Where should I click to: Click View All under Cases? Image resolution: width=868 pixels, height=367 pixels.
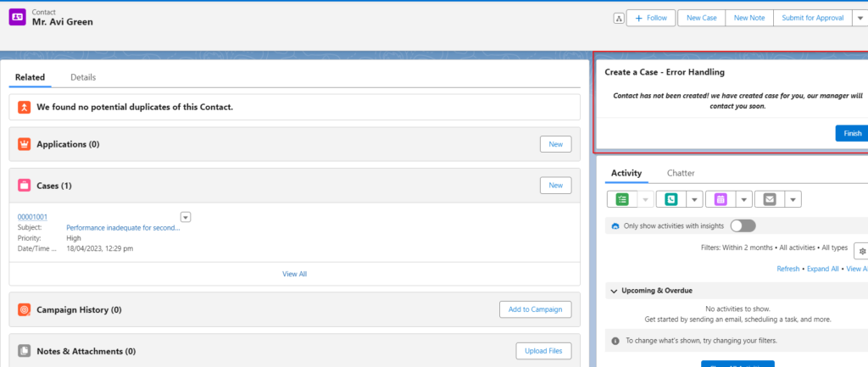294,274
